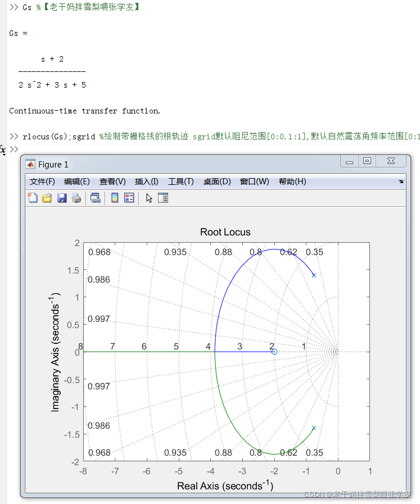This screenshot has width=420, height=504.
Task: Click the x-axis tick label -4
Action: [x=210, y=471]
